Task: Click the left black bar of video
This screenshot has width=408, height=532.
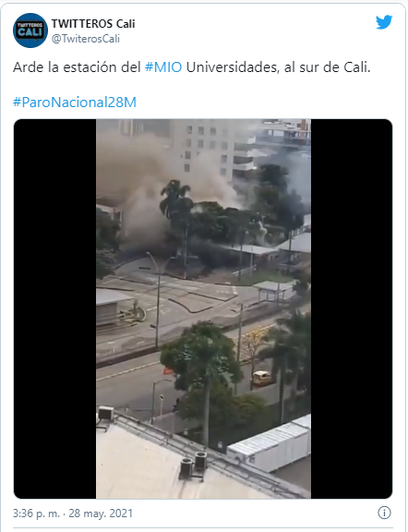Action: pyautogui.click(x=55, y=308)
